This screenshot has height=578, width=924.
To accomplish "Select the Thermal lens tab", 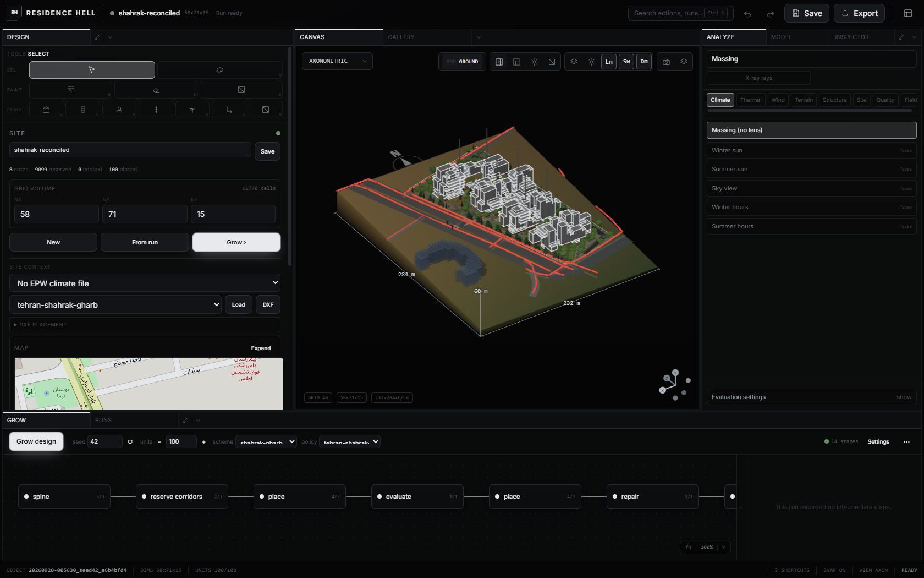I will (751, 100).
